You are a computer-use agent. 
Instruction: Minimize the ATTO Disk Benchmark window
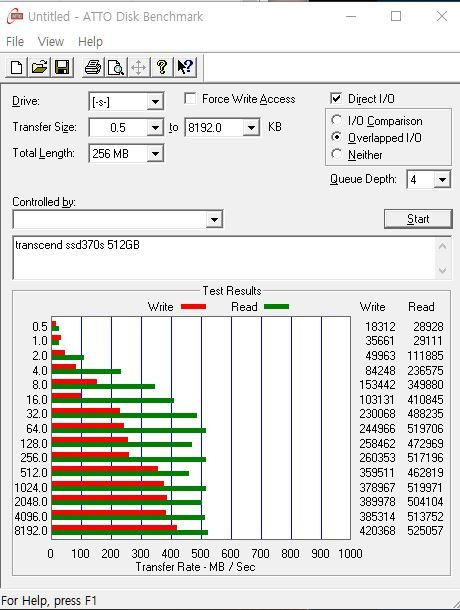tap(351, 16)
